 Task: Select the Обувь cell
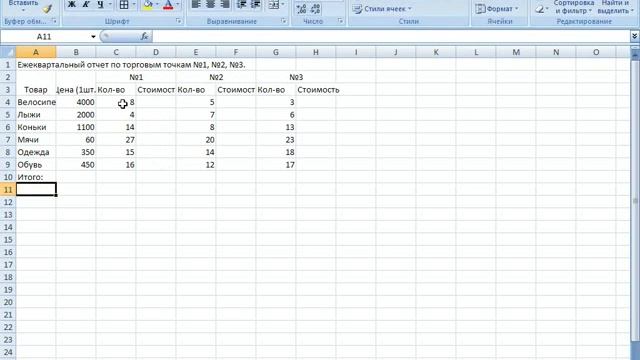(36, 164)
